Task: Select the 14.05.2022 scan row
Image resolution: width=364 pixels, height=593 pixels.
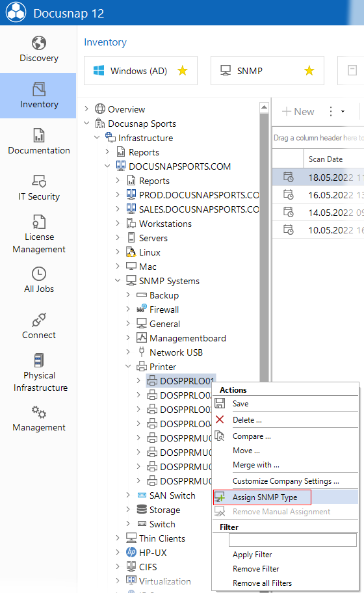Action: click(318, 212)
